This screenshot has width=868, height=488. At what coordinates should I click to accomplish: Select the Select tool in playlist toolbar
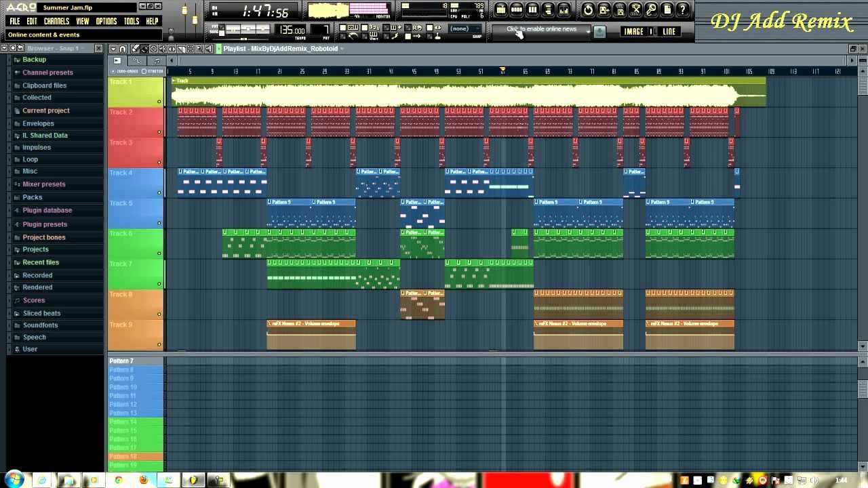coord(190,49)
